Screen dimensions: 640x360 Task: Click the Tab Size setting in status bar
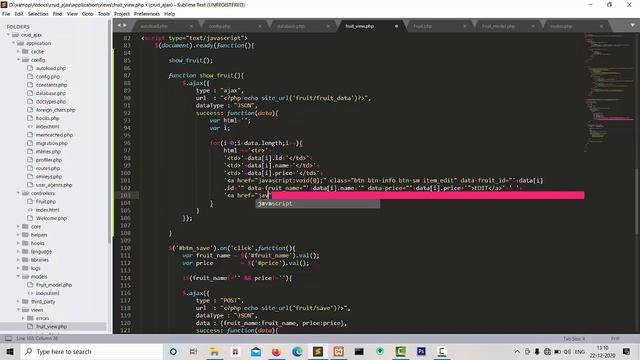tap(574, 339)
